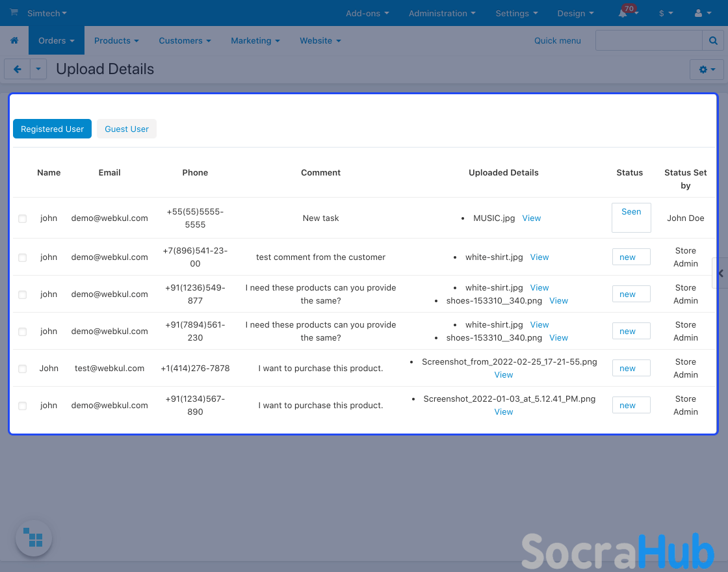The height and width of the screenshot is (572, 728).
Task: Switch to the Guest User tab
Action: 127,129
